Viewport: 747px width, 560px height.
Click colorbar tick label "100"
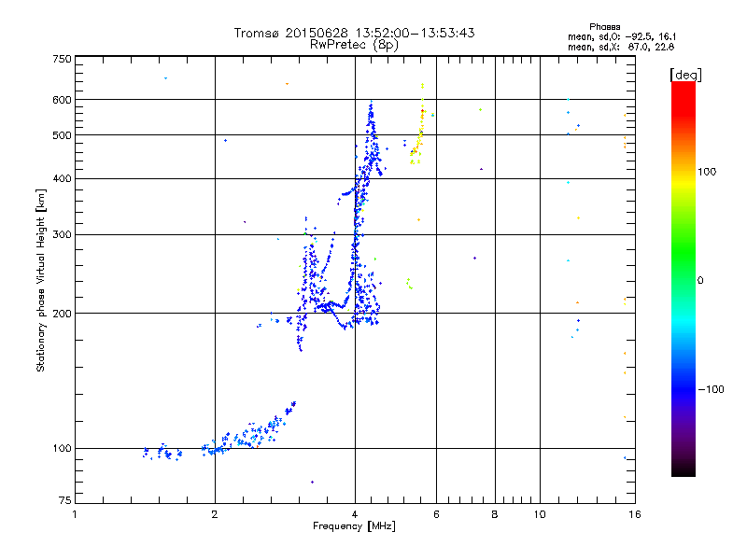pos(707,172)
